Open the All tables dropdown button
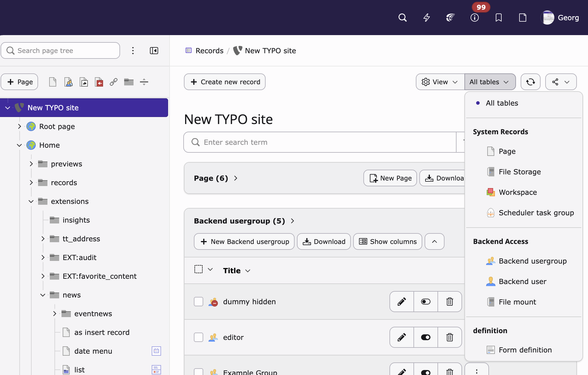This screenshot has height=375, width=588. pos(490,82)
